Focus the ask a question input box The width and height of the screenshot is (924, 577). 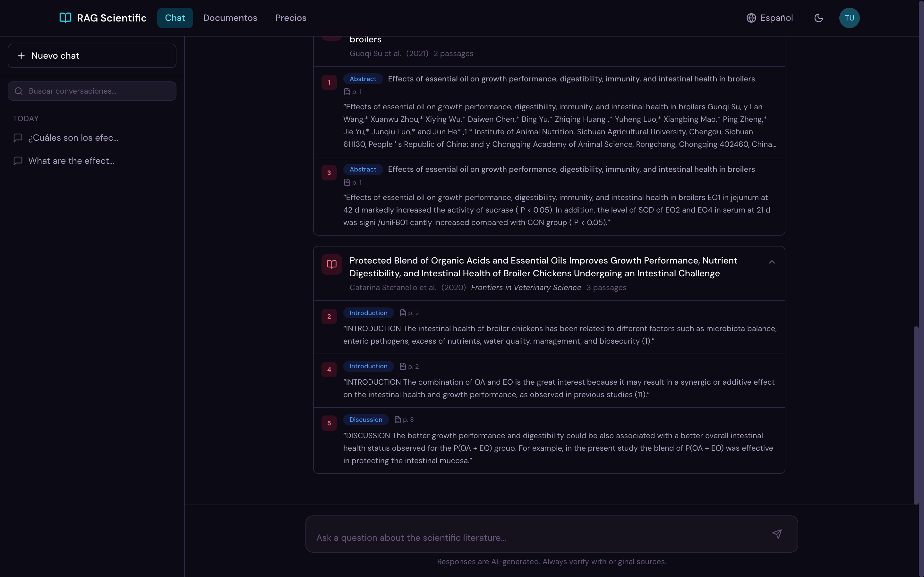535,537
